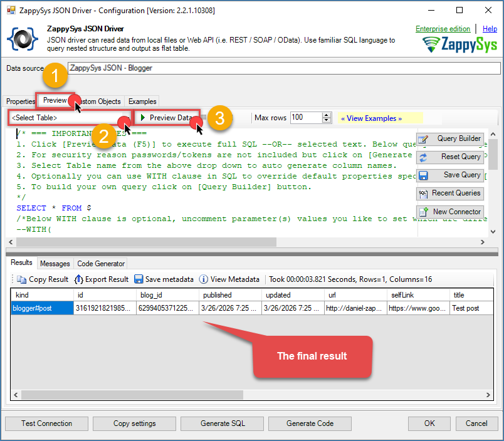504x441 pixels.
Task: Open the Code Generator tab
Action: 102,264
